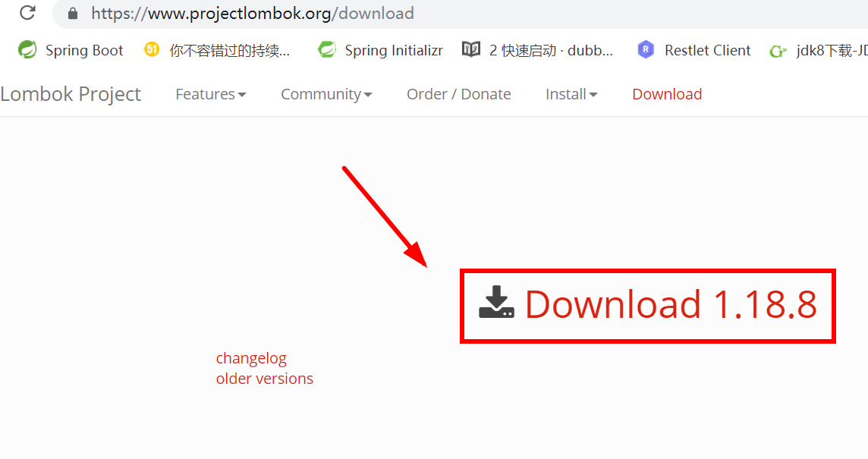Screen dimensions: 868x459
Task: Open the Spring Initializr bookmark
Action: click(x=380, y=50)
